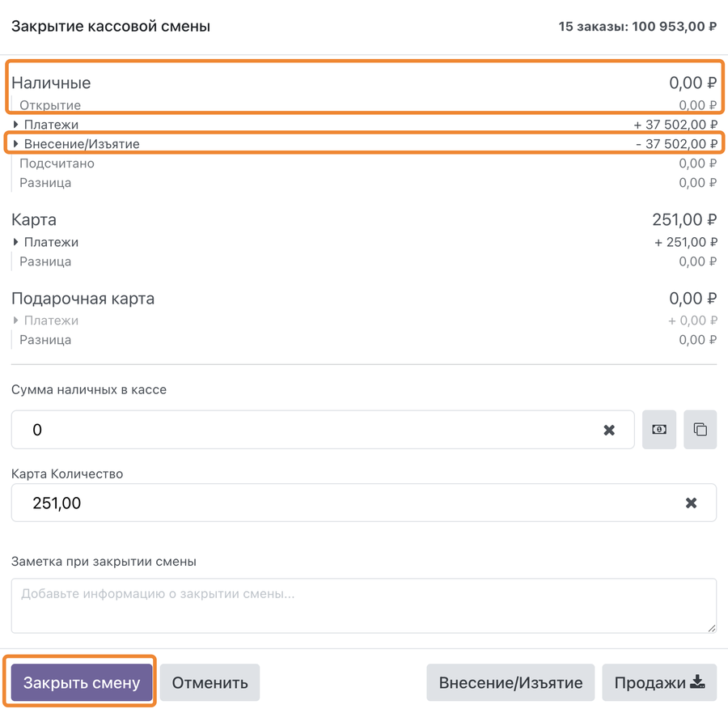This screenshot has height=709, width=728.
Task: Click download icon on Продажи button
Action: [x=697, y=682]
